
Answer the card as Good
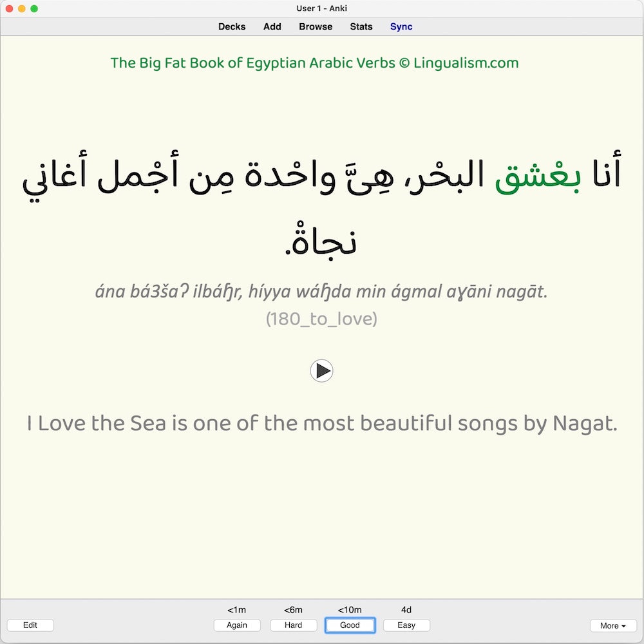pos(350,625)
